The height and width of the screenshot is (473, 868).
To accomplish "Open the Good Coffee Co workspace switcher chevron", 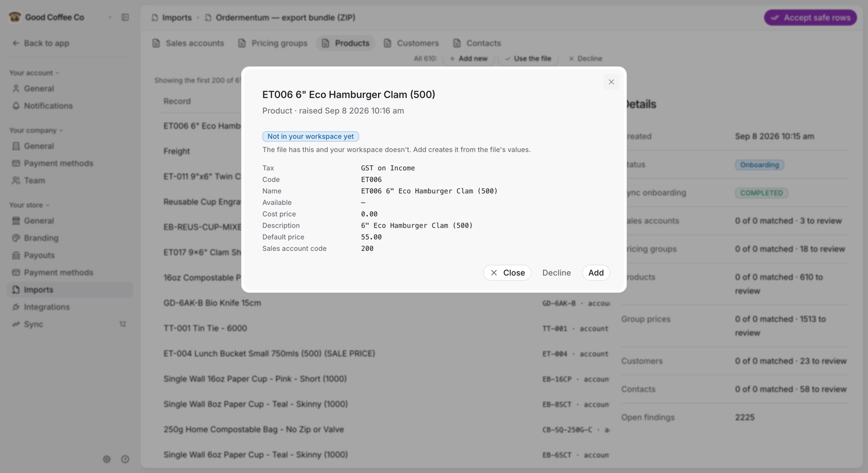I will pos(110,17).
